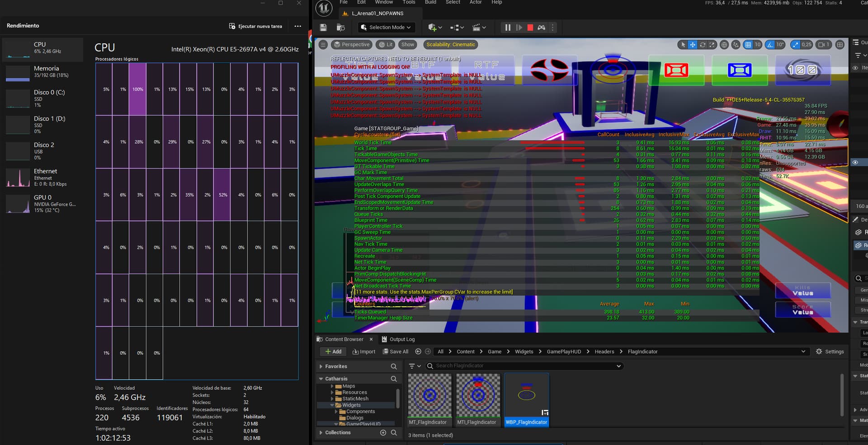
Task: Expand the Favorites section
Action: [x=321, y=366]
